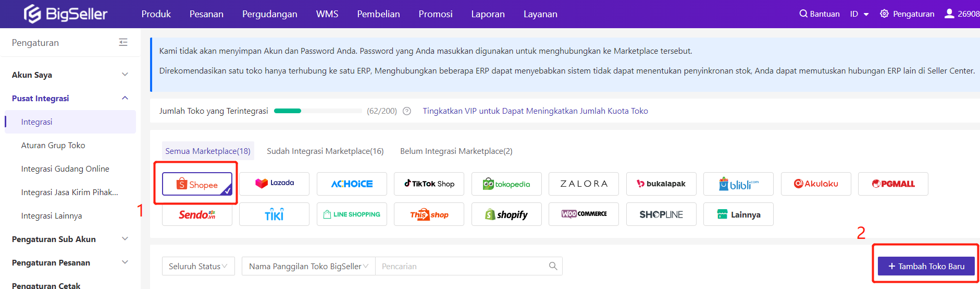Open the Promosi menu
Screen dimensions: 980x289
click(436, 14)
